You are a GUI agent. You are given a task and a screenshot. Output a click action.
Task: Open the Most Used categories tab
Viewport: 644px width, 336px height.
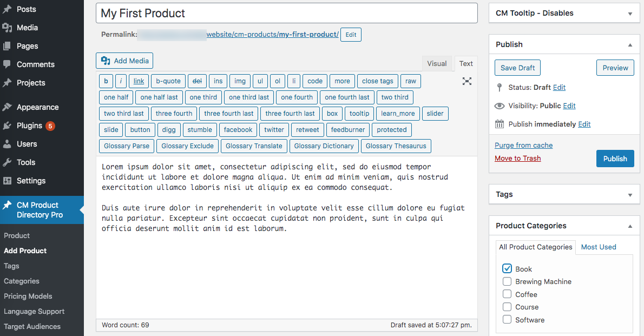(599, 247)
